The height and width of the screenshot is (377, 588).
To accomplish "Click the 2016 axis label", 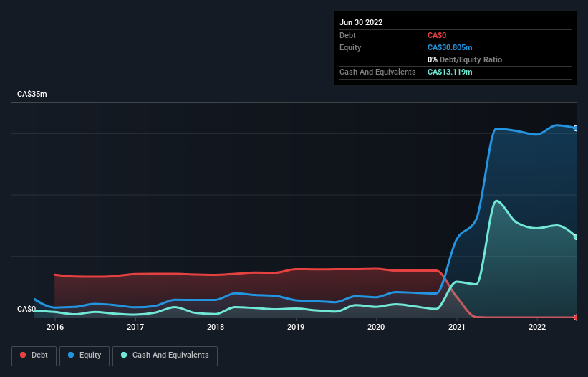I will click(55, 327).
